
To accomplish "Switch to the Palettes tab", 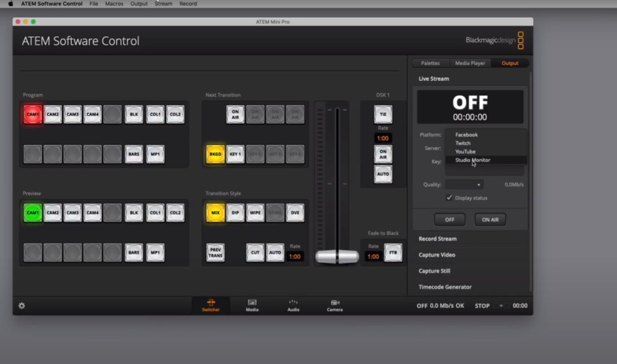I will click(x=430, y=63).
